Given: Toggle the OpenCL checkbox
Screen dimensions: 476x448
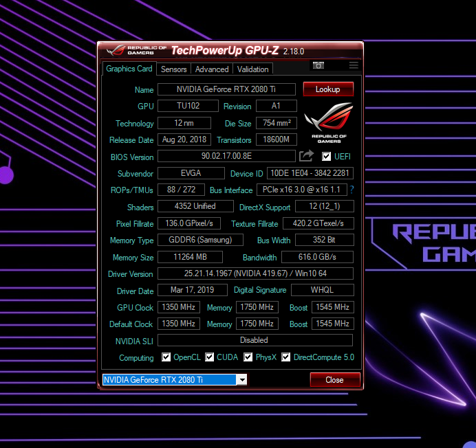Looking at the screenshot, I should point(166,357).
